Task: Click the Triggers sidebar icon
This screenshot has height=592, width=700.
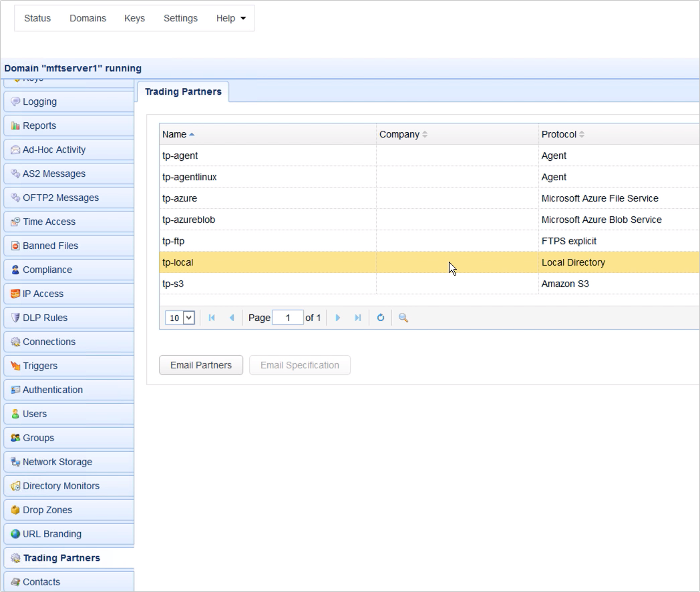Action: [15, 366]
